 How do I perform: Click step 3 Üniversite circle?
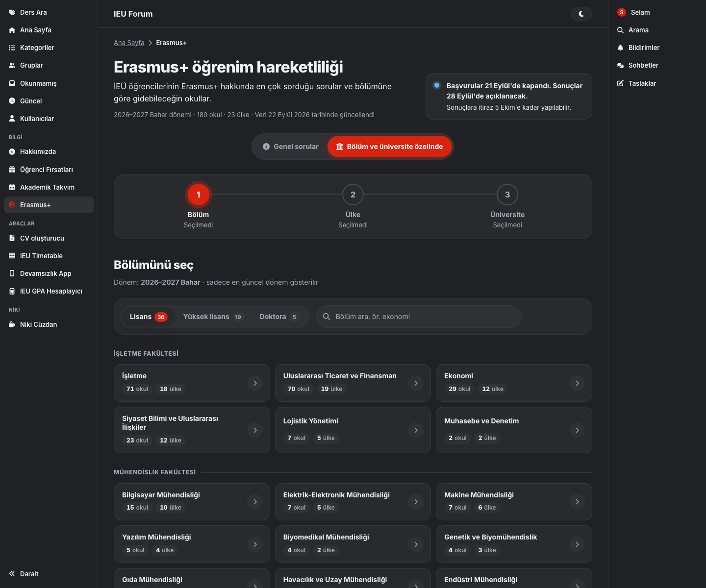click(507, 195)
